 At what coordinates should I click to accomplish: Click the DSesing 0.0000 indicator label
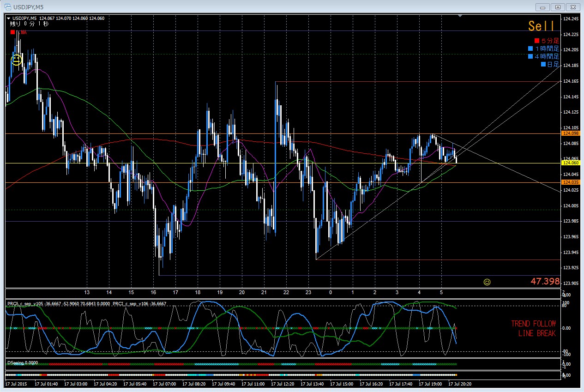pos(23,363)
